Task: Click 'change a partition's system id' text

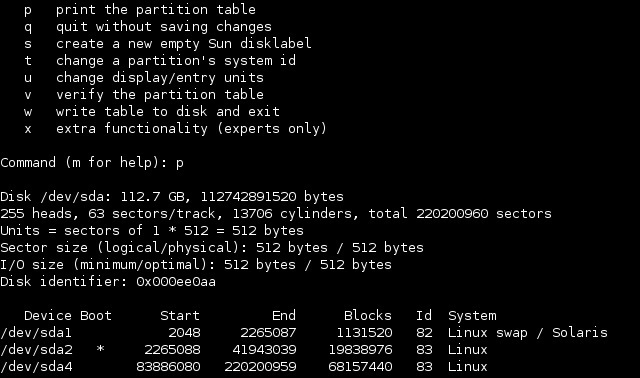Action: 176,60
